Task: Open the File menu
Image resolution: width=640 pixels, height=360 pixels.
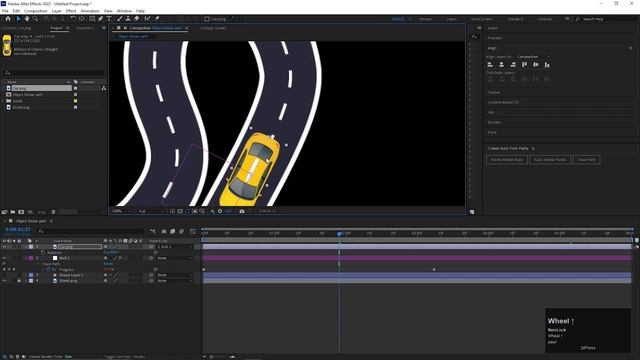Action: coord(5,11)
